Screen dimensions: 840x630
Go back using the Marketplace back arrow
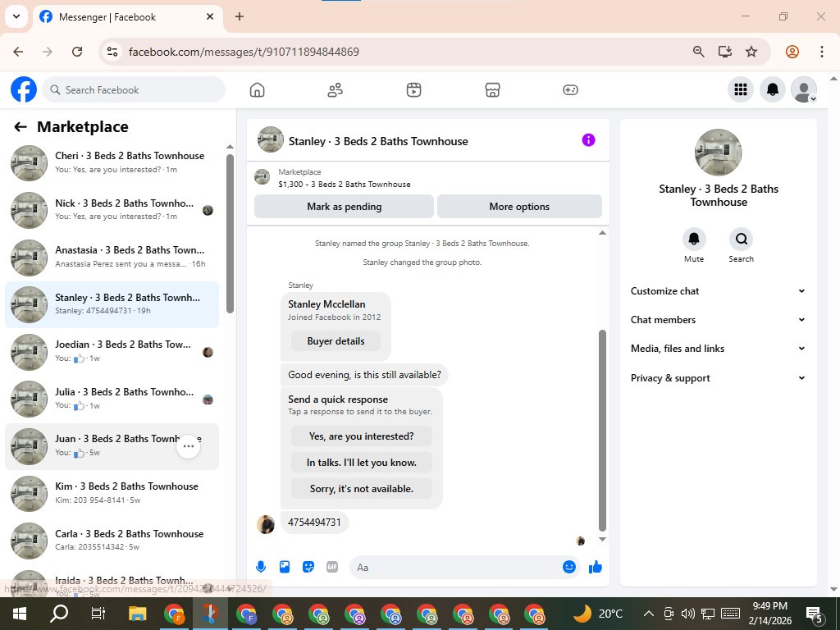point(21,127)
